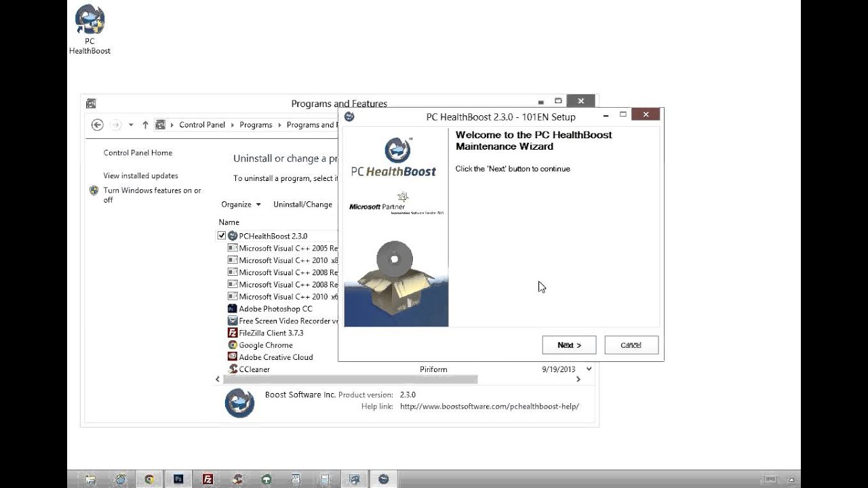868x488 pixels.
Task: Click the list's vertical scroll down arrow
Action: click(x=589, y=369)
